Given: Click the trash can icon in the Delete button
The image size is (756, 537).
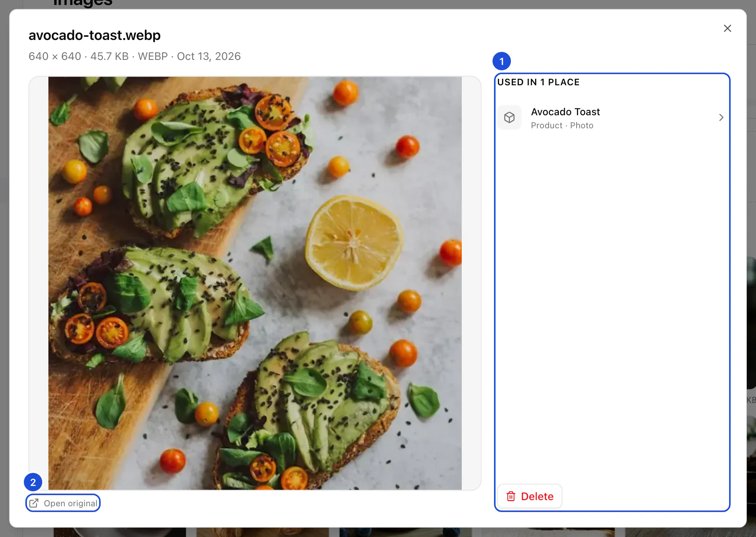Looking at the screenshot, I should [x=511, y=496].
